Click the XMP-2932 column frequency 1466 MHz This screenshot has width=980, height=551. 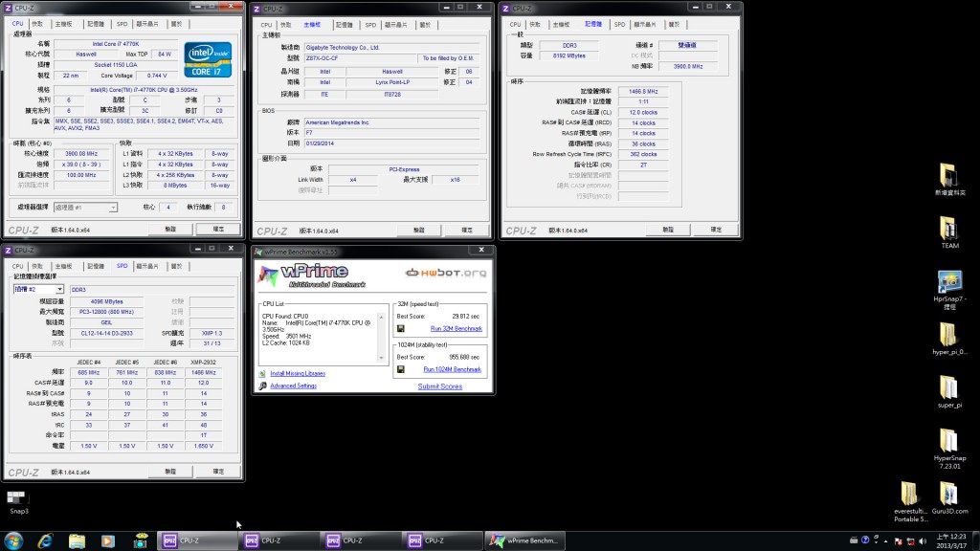203,372
